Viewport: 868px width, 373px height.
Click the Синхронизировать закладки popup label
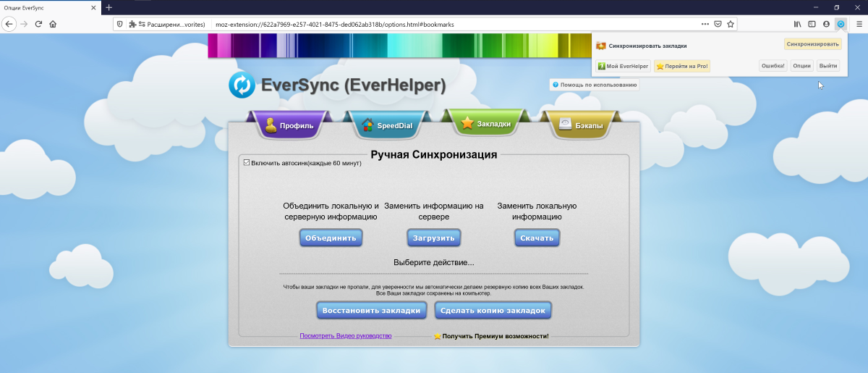(648, 45)
